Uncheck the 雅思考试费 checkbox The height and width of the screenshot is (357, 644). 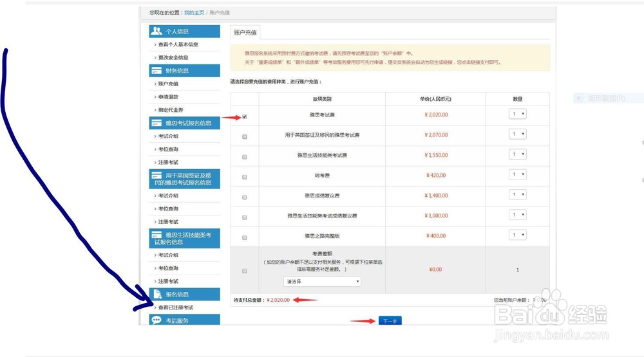[x=245, y=117]
